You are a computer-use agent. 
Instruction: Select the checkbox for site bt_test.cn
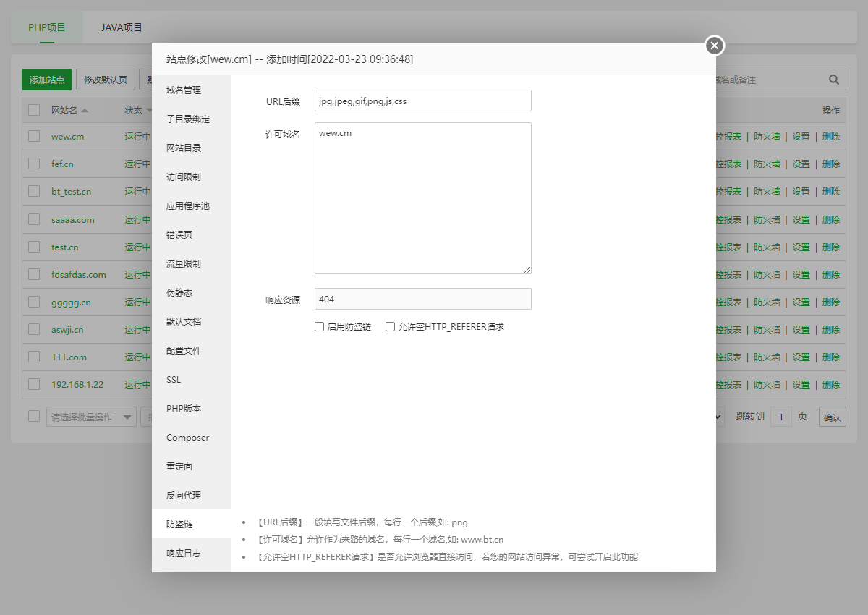(x=33, y=192)
